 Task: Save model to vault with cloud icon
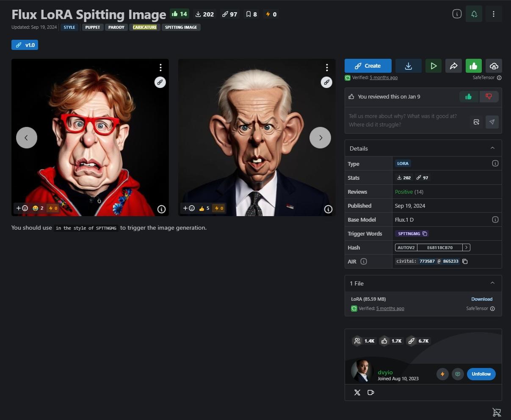tap(494, 66)
